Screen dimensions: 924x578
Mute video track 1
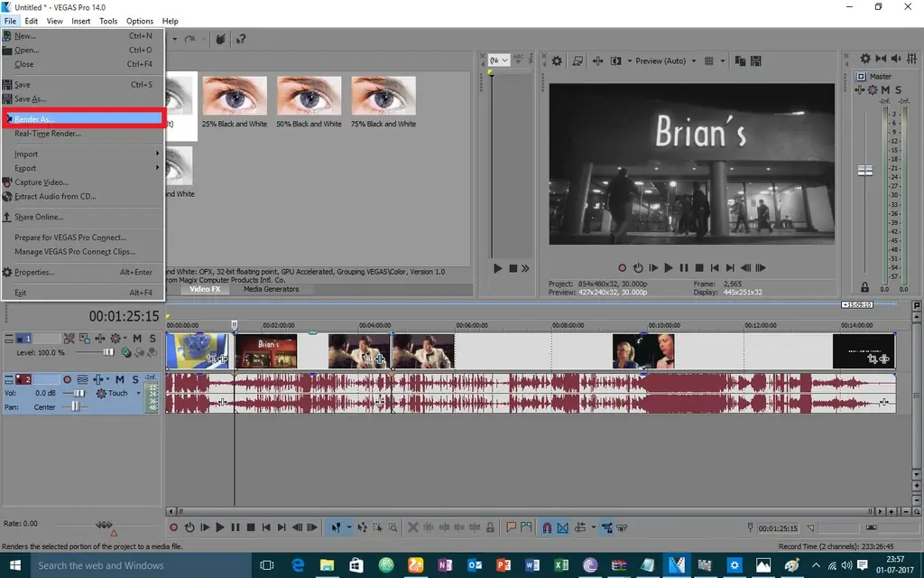[x=137, y=339]
